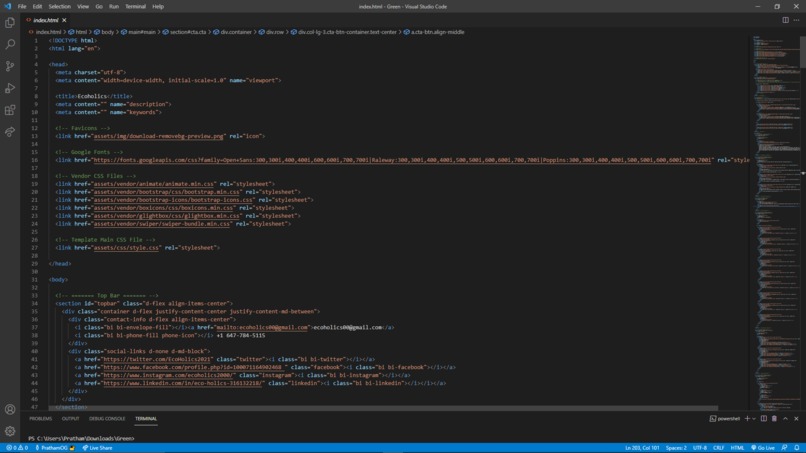Click the code minimap overview
806x453 pixels.
point(776,223)
